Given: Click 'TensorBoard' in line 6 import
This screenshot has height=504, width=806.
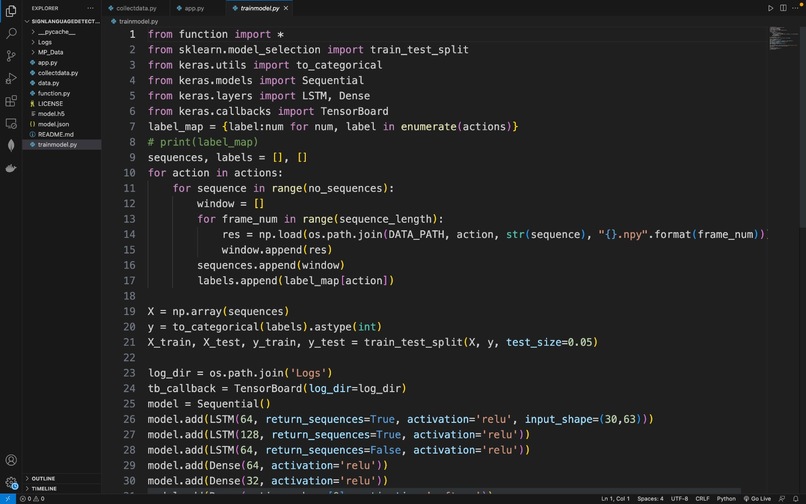Looking at the screenshot, I should pyautogui.click(x=354, y=112).
